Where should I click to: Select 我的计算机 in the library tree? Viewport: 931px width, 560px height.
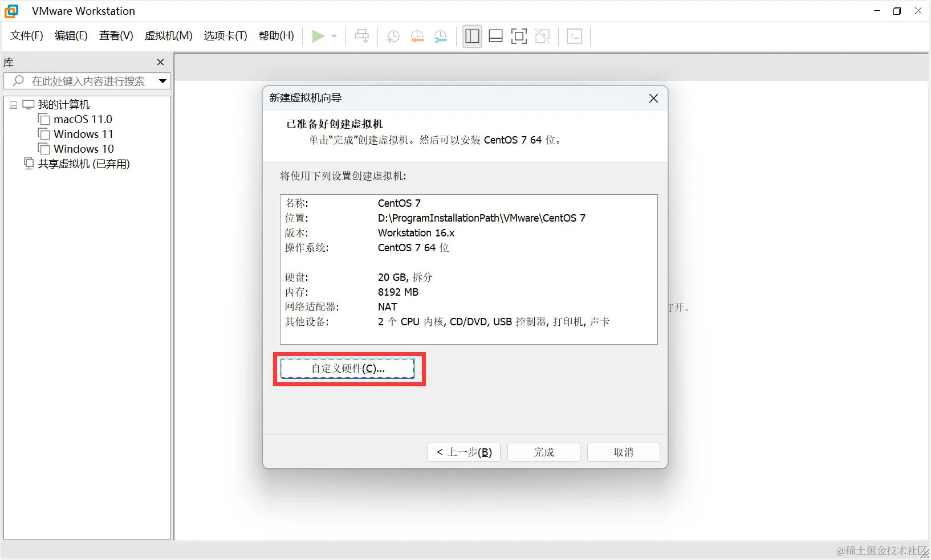click(64, 105)
